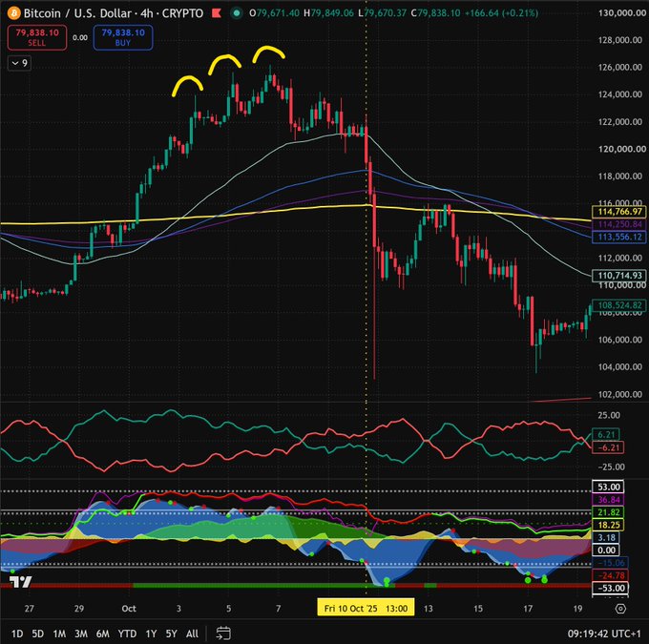This screenshot has height=644, width=649.
Task: Click the TradingView logo in indicator pane
Action: 20,582
